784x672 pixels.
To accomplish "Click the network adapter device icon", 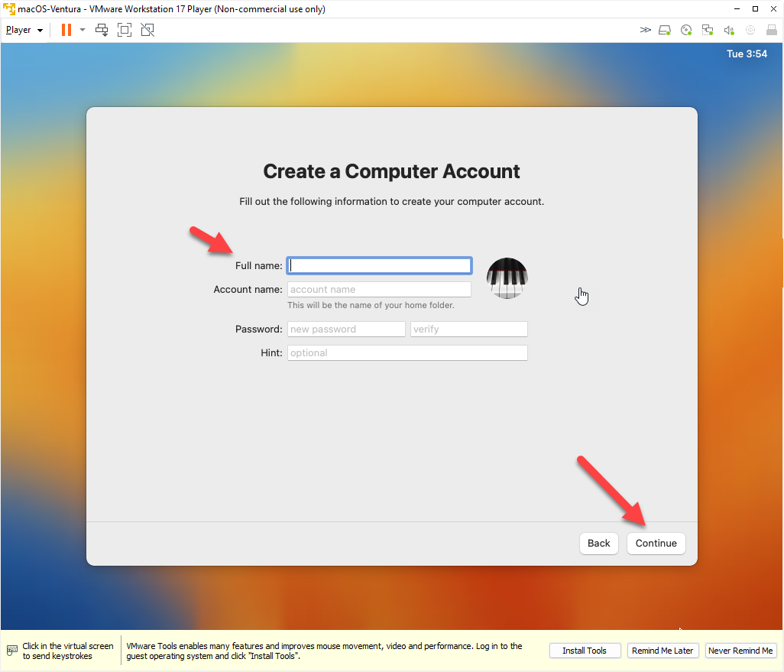I will (708, 30).
